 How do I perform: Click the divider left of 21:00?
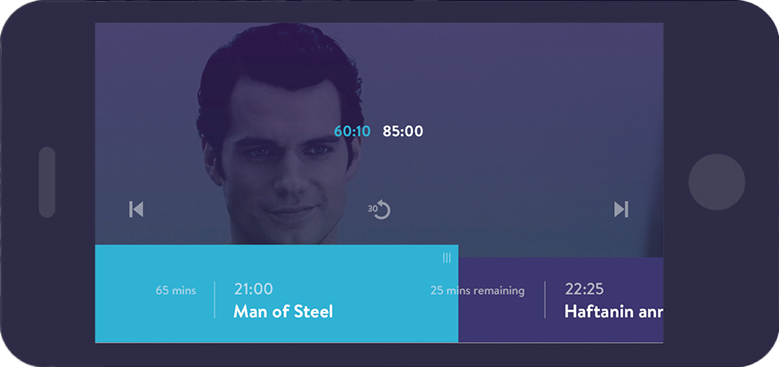(215, 299)
